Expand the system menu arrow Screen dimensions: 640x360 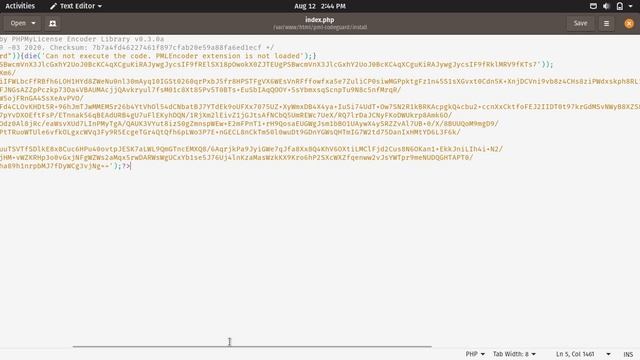[631, 7]
